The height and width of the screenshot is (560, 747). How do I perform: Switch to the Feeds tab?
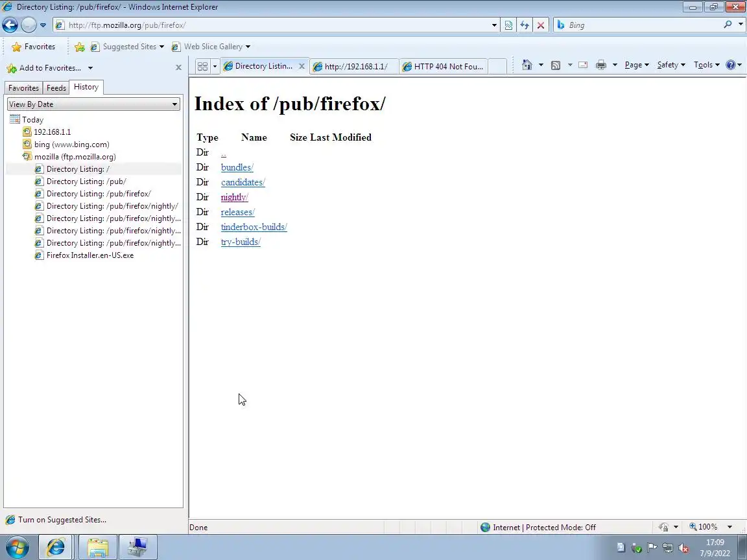click(56, 88)
